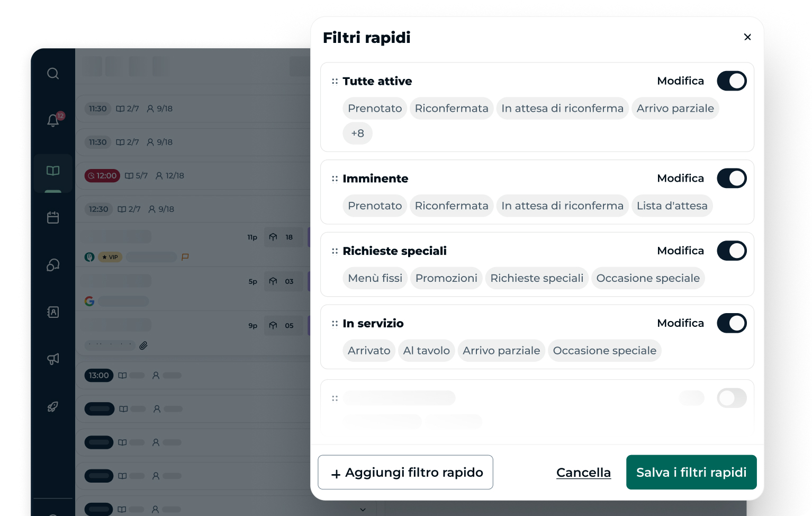Click Aggiungi filtro rapido button
812x516 pixels.
[x=405, y=473]
